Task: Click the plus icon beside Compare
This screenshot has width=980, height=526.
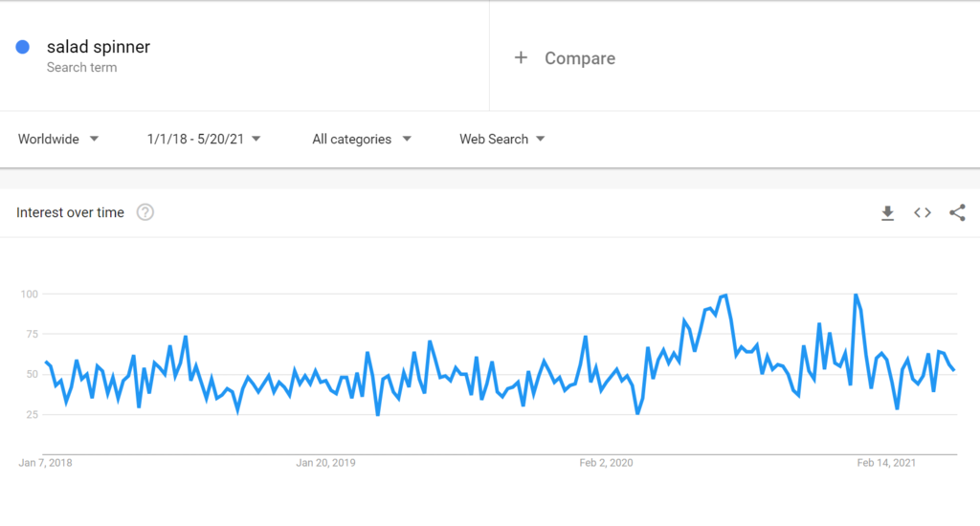Action: pos(521,58)
